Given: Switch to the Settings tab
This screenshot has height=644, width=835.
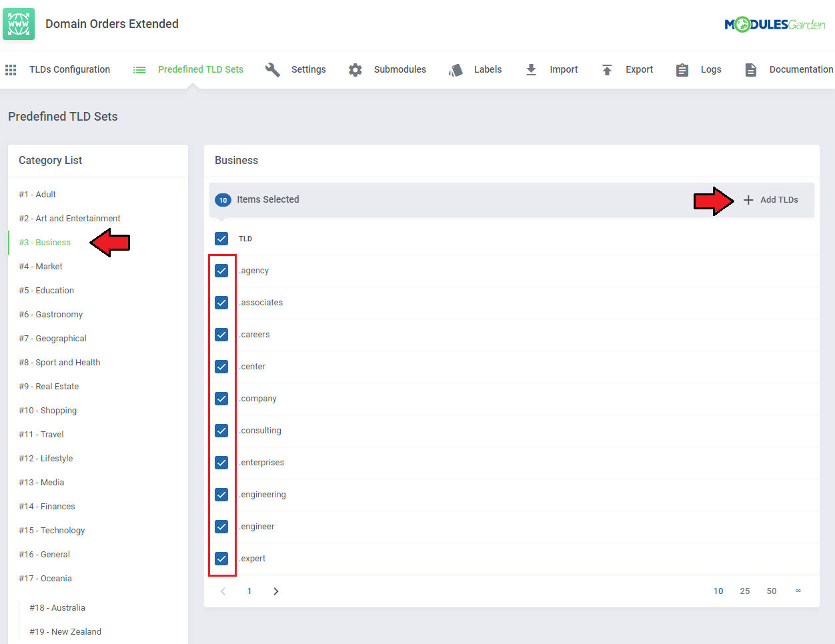Looking at the screenshot, I should [309, 70].
